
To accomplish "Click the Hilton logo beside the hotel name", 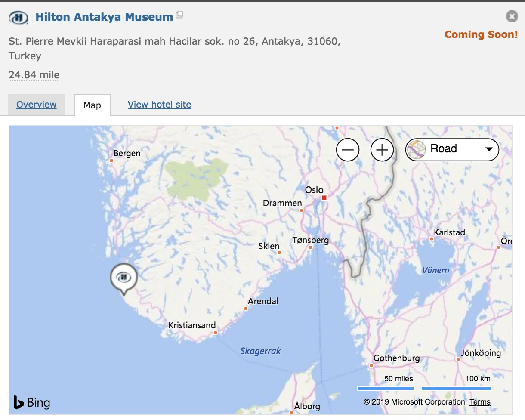I will pyautogui.click(x=19, y=18).
